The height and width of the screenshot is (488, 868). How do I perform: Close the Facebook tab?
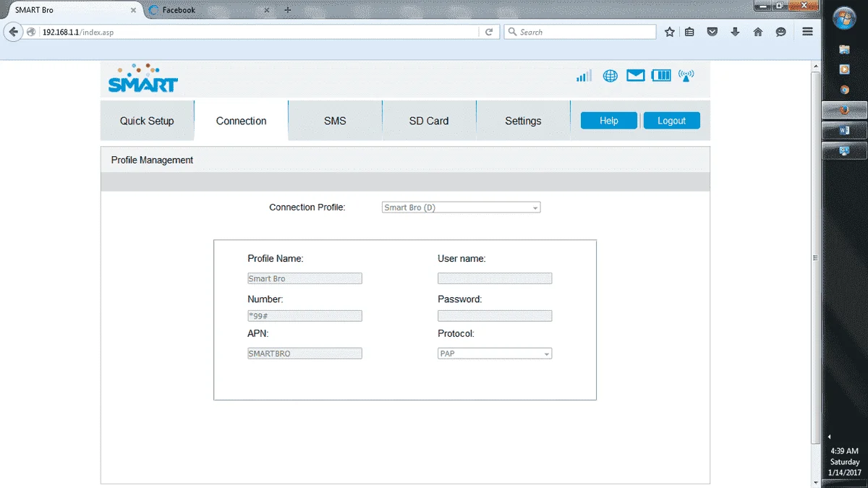(x=266, y=10)
